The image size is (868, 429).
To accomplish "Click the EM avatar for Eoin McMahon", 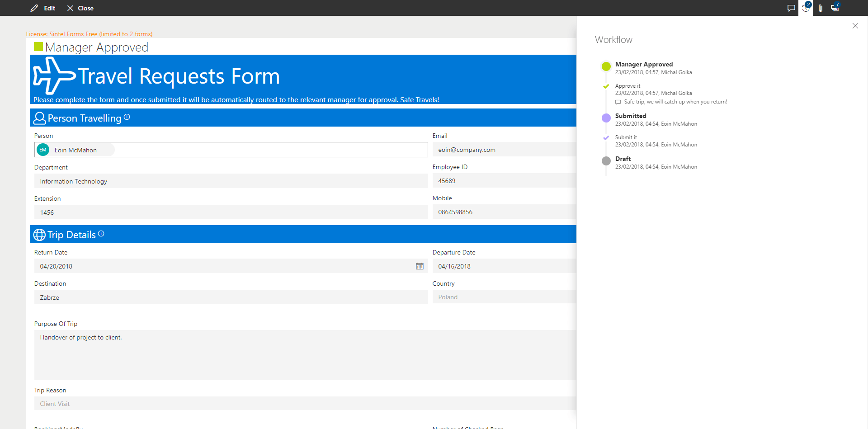I will (x=43, y=150).
